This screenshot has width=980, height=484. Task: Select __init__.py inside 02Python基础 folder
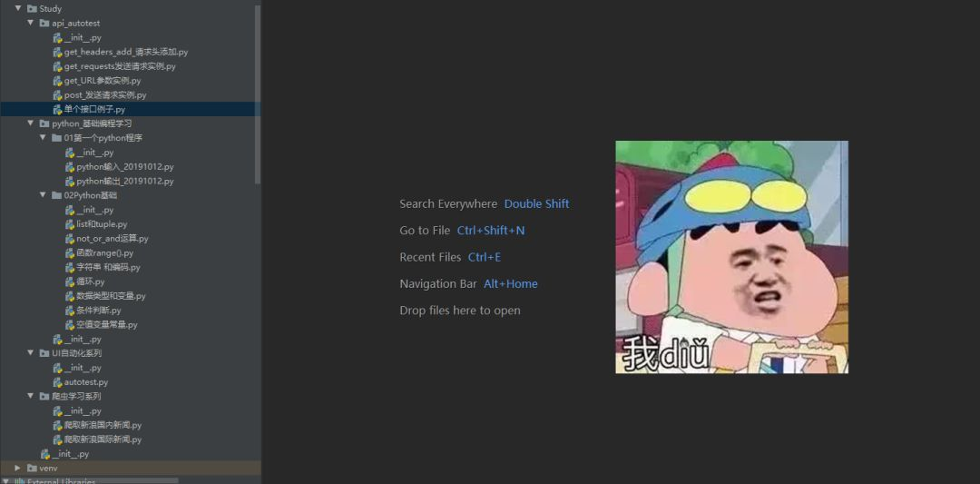95,210
